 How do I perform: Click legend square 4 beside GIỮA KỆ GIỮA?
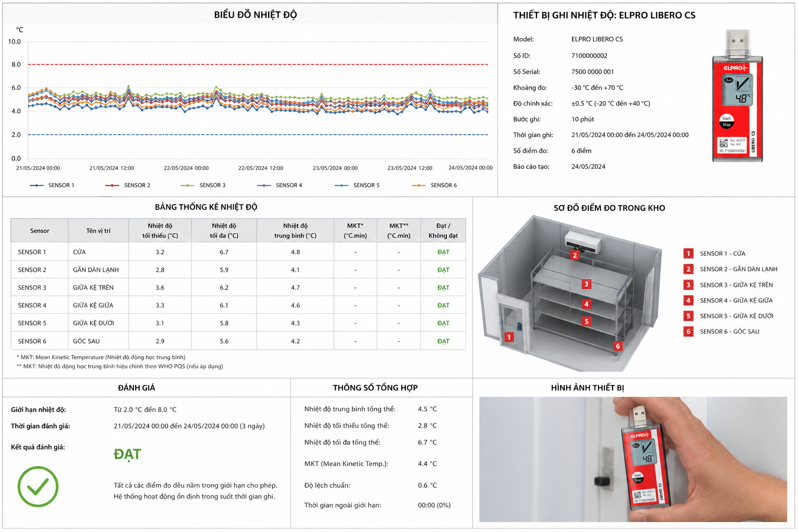[688, 300]
